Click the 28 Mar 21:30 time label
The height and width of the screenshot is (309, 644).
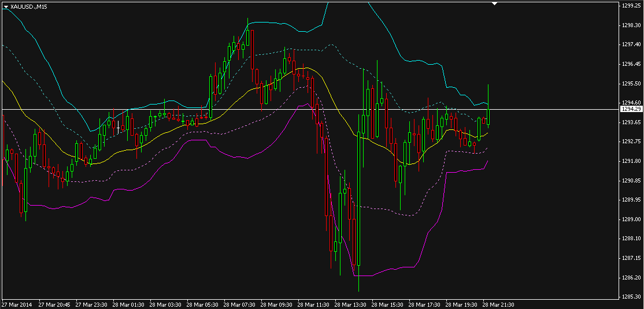click(498, 305)
